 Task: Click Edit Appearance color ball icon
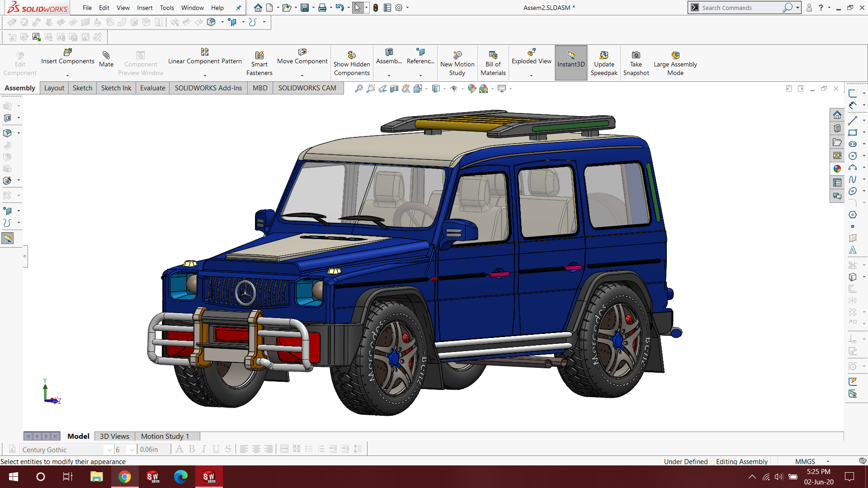tap(472, 89)
